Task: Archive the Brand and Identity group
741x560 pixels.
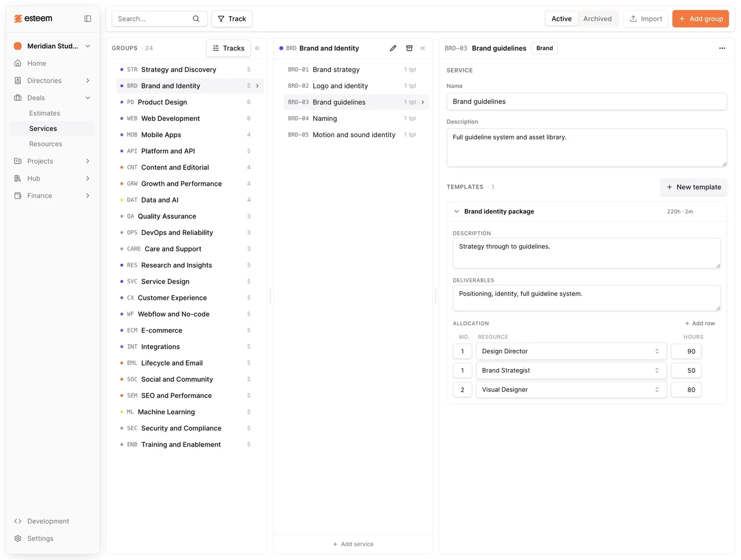Action: point(409,48)
